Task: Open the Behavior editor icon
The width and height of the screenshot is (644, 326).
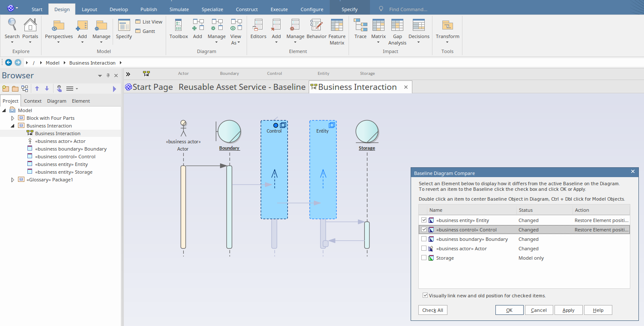Action: pyautogui.click(x=316, y=26)
